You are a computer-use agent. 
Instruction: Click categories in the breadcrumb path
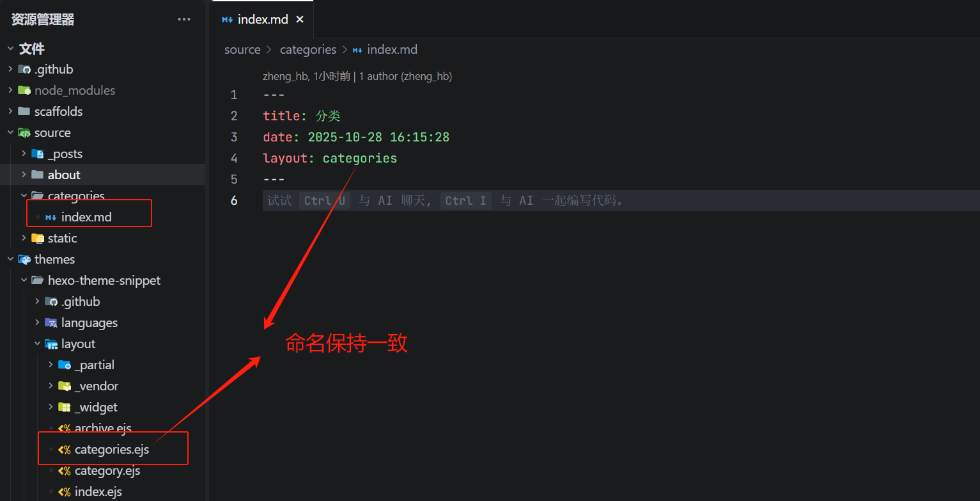pos(307,49)
